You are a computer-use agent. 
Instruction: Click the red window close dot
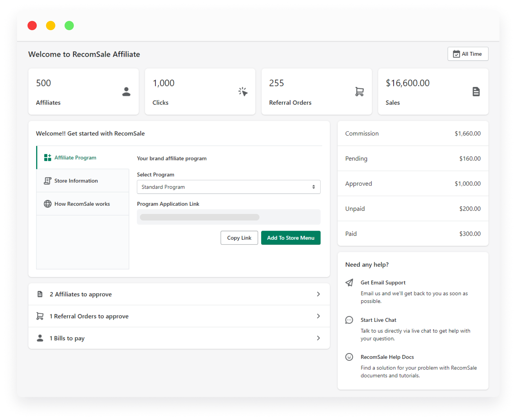(x=32, y=26)
